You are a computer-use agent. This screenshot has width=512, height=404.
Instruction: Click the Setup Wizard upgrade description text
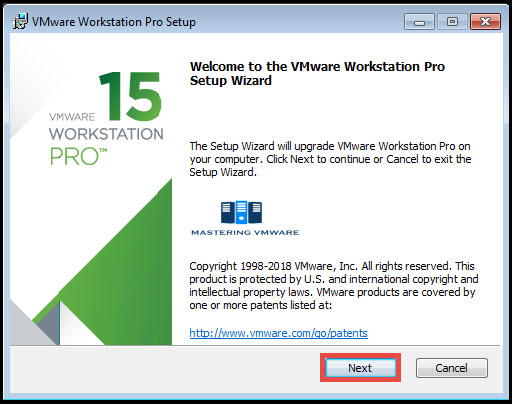[330, 159]
